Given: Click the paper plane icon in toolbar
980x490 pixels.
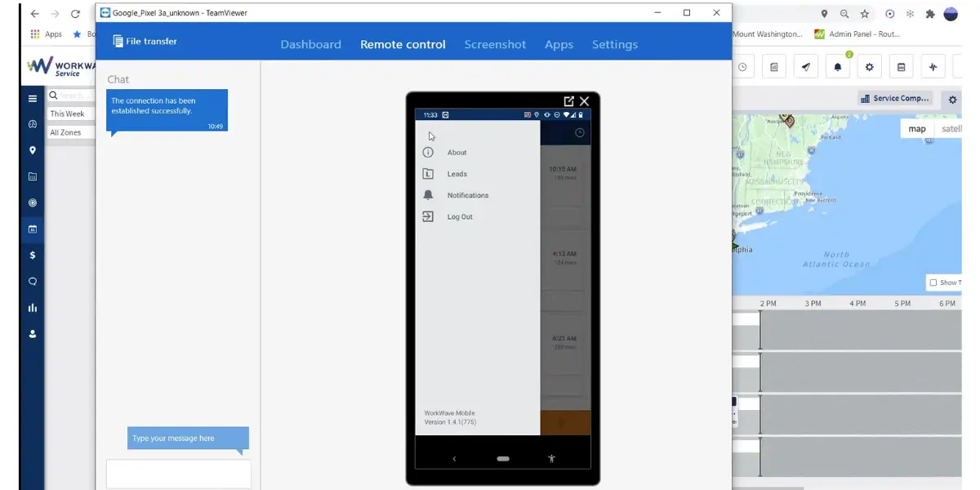Looking at the screenshot, I should (806, 67).
